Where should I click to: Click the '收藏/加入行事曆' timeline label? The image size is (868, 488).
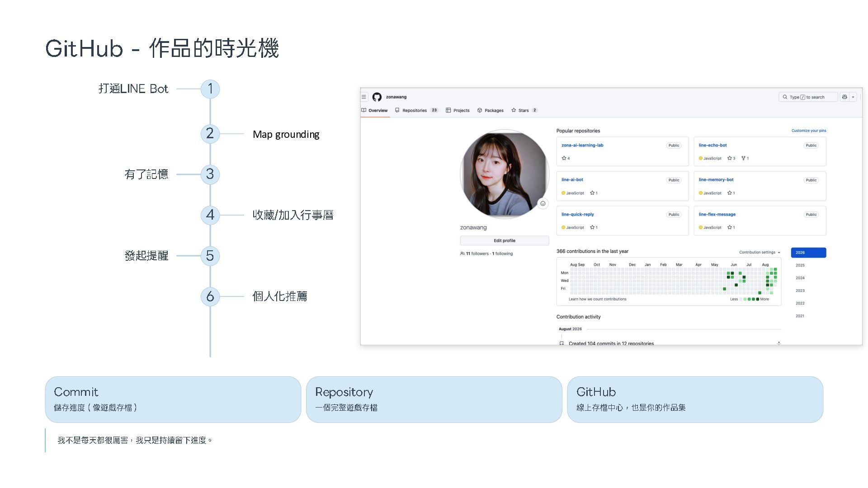(x=293, y=215)
